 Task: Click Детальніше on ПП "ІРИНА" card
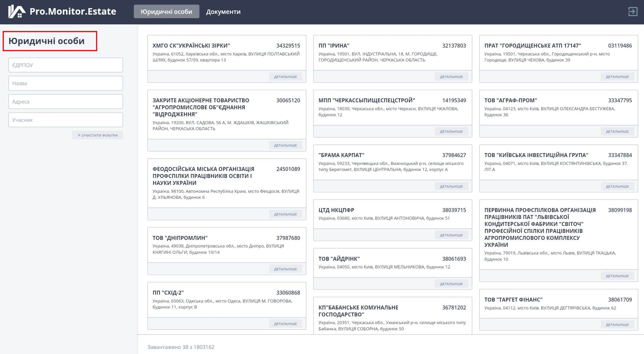[x=451, y=77]
